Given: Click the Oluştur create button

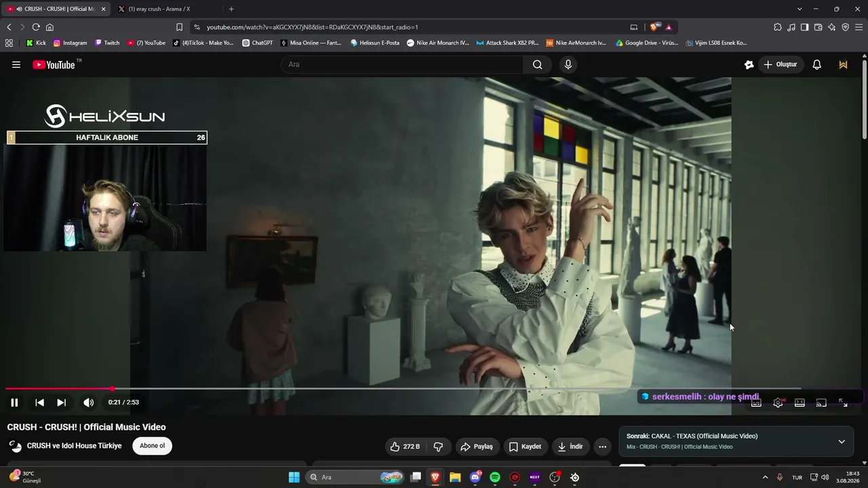Looking at the screenshot, I should pos(780,64).
